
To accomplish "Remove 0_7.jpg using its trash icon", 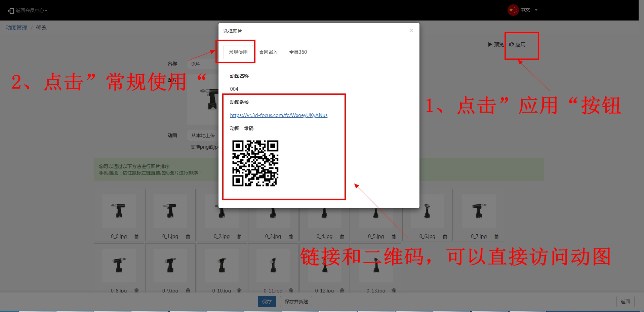I will click(x=496, y=236).
